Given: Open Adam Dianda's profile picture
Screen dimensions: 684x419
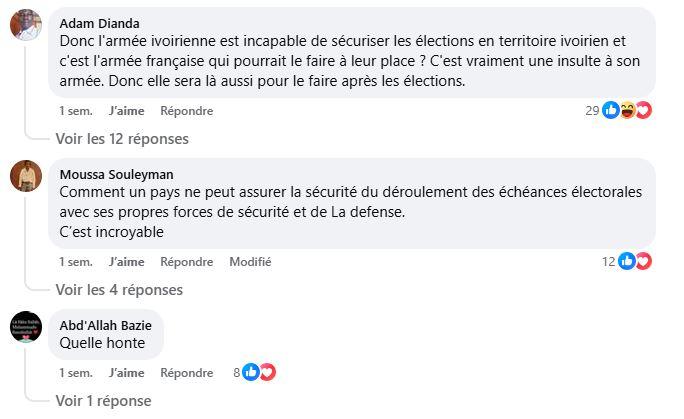Looking at the screenshot, I should (x=26, y=26).
